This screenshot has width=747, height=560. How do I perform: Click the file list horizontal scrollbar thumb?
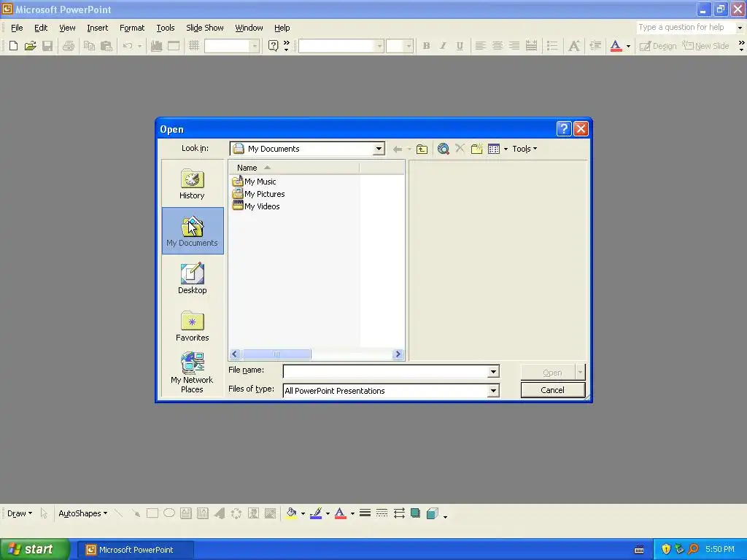276,354
